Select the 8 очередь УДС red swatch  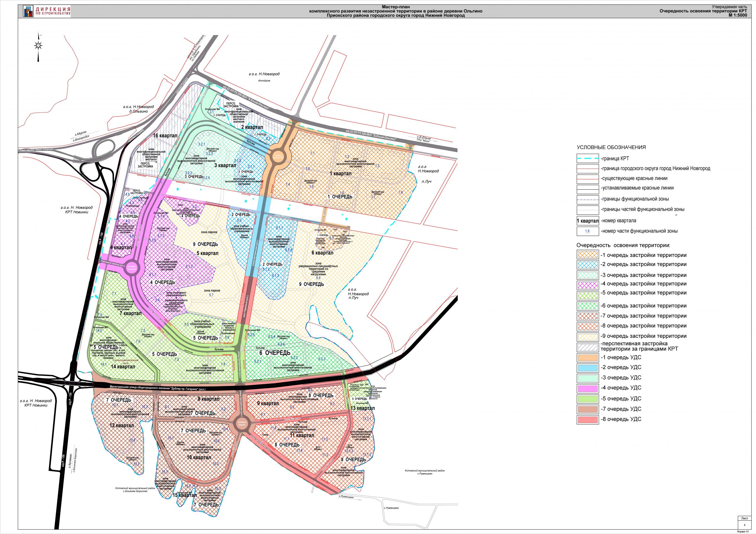point(587,420)
